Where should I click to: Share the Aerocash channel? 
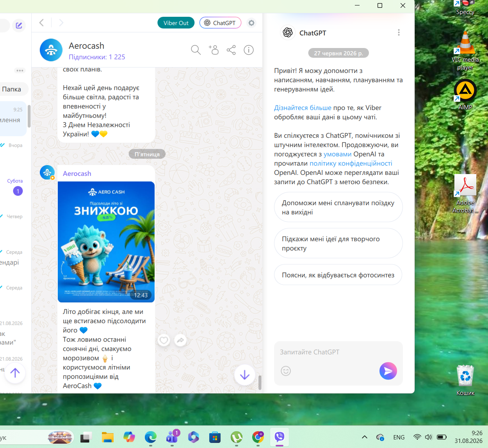click(x=231, y=50)
